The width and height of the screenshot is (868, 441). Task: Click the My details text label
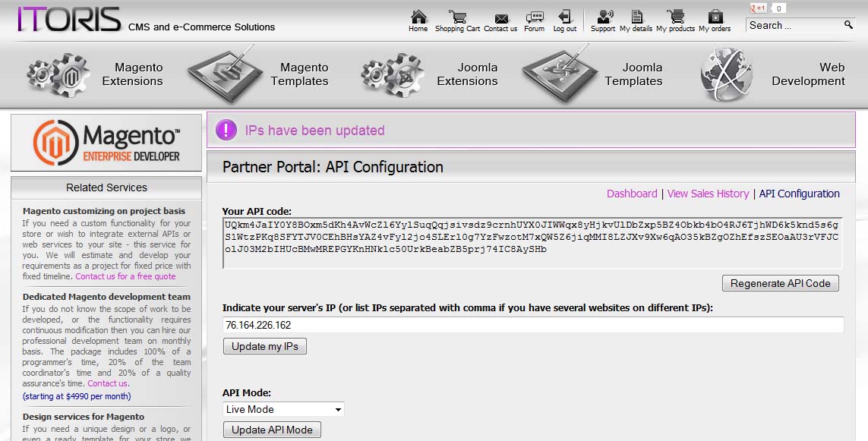point(636,29)
